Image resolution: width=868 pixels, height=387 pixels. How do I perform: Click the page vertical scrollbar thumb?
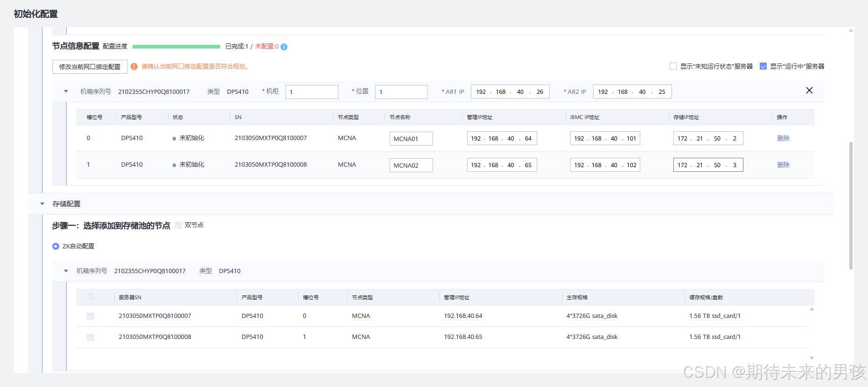[851, 205]
